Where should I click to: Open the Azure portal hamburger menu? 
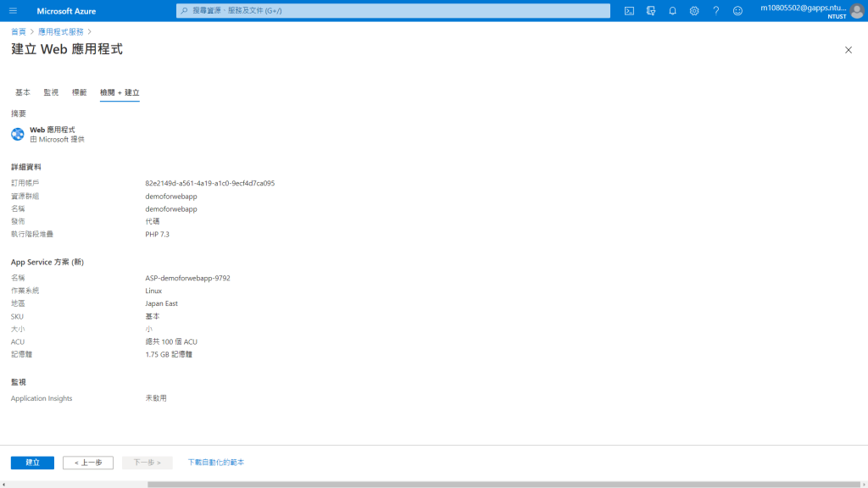click(14, 10)
